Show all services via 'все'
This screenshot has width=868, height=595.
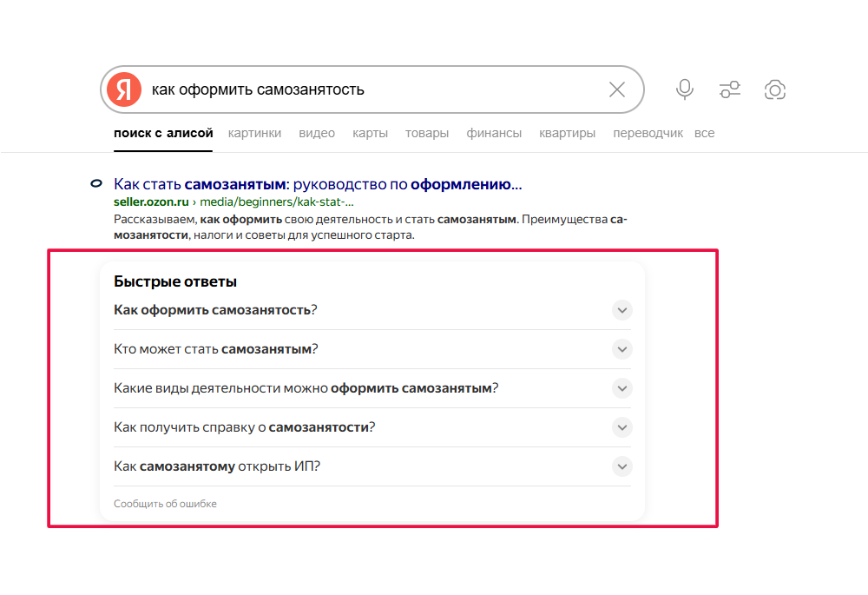pyautogui.click(x=704, y=133)
